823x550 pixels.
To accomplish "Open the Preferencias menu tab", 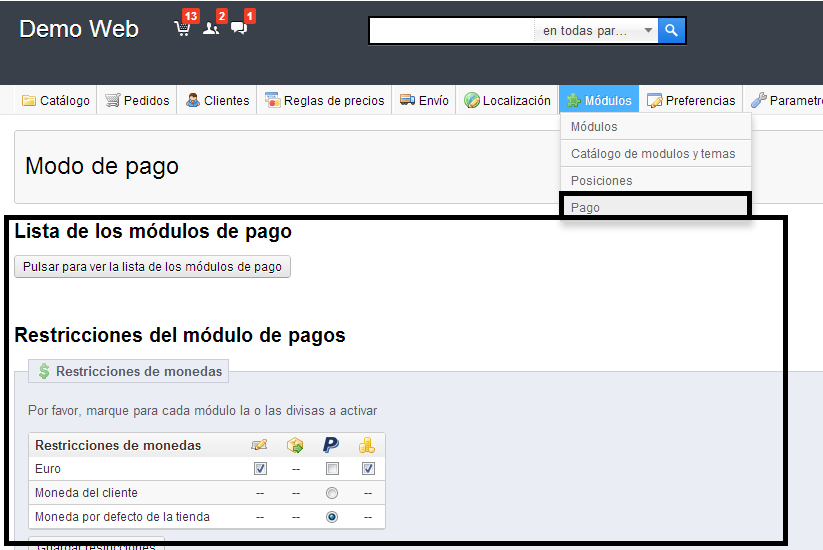I will [691, 100].
